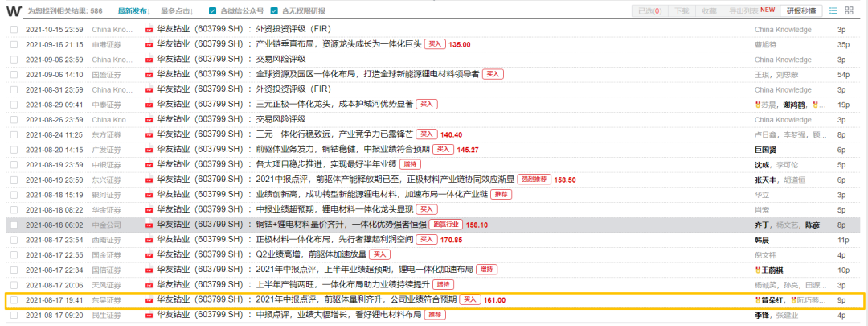
Task: Tick checkbox for 东吴证券 row
Action: (14, 300)
